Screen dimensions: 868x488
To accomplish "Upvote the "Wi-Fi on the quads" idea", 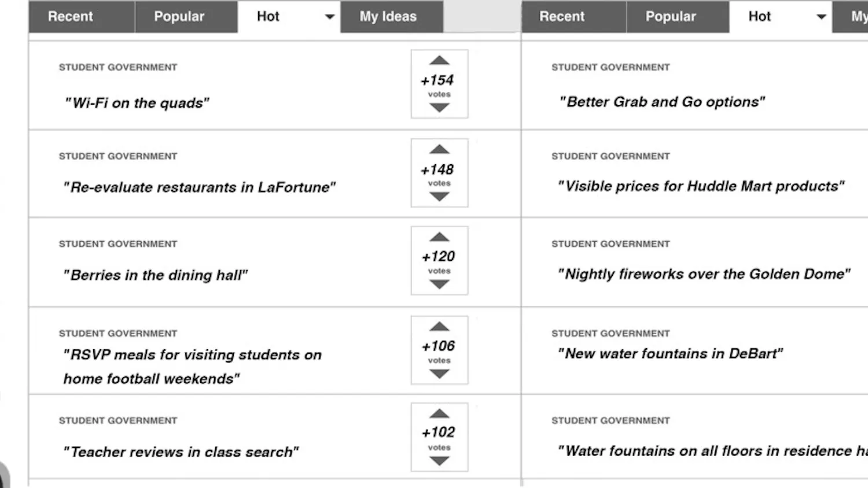I will pos(439,61).
